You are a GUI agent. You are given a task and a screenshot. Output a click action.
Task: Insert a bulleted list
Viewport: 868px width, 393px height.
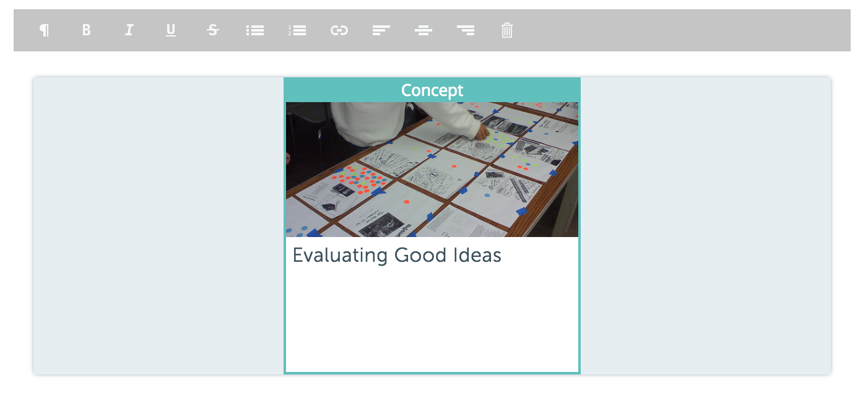pyautogui.click(x=255, y=30)
